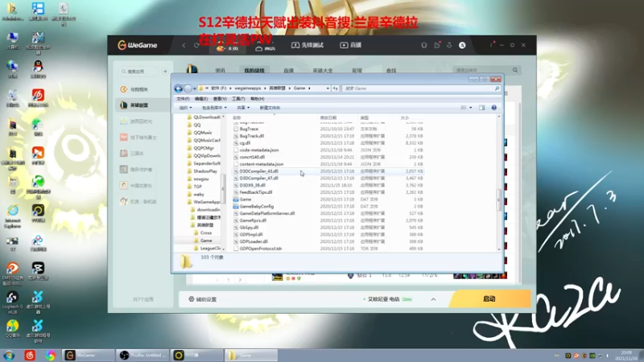Click 新建文件夹 button
This screenshot has height=362, width=644.
270,108
